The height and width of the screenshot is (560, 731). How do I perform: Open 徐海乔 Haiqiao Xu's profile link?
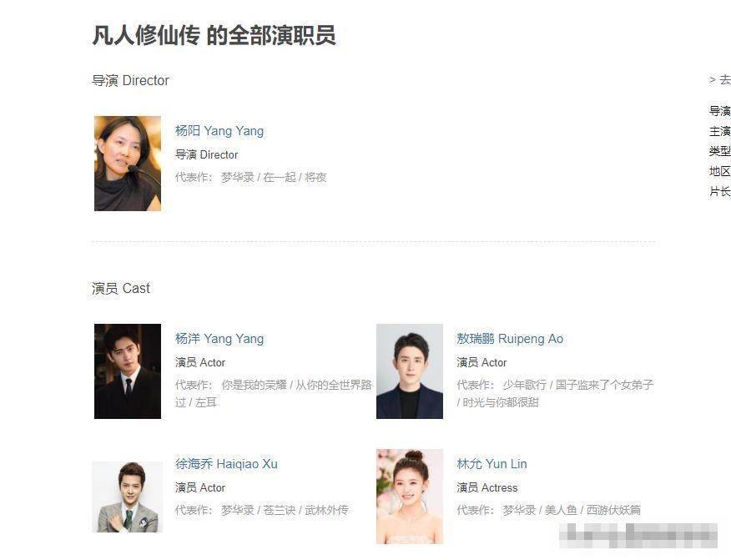coord(226,464)
